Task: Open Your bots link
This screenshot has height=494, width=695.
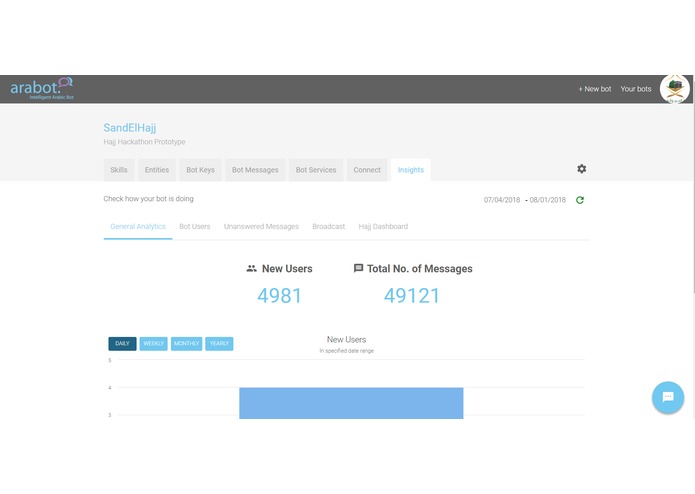Action: (636, 89)
